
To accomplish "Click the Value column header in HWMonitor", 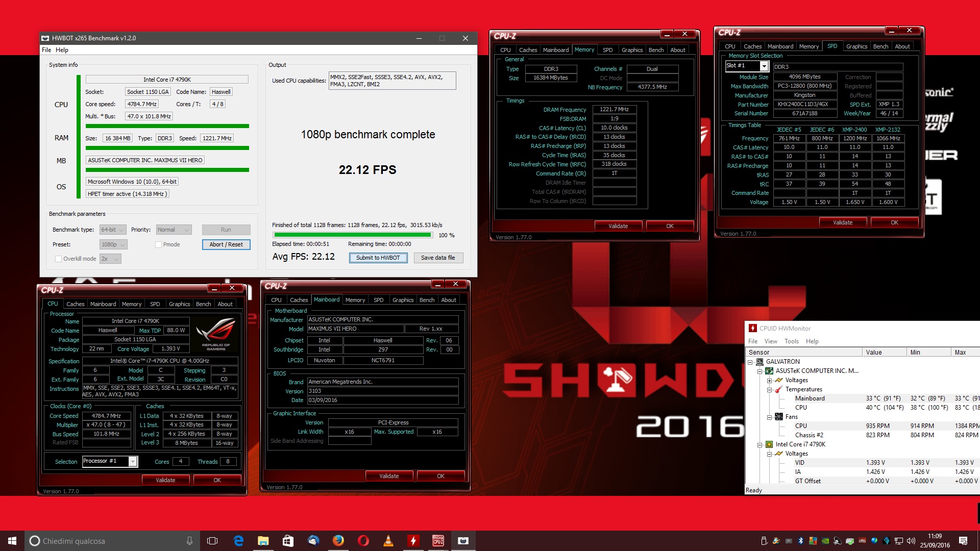I will coord(884,353).
